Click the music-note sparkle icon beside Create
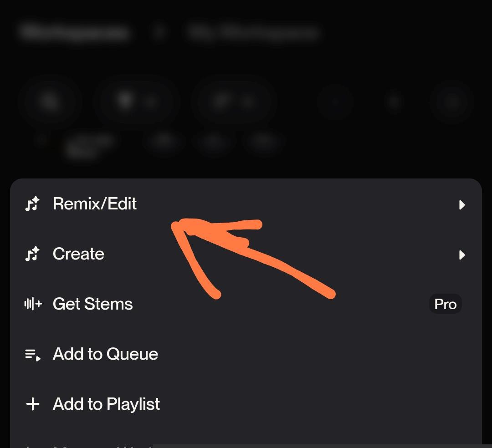 click(32, 254)
